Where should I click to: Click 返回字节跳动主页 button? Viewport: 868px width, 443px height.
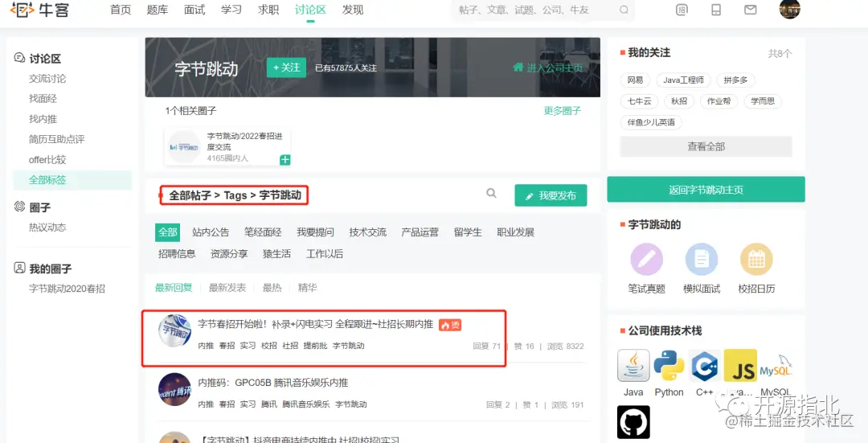[706, 190]
